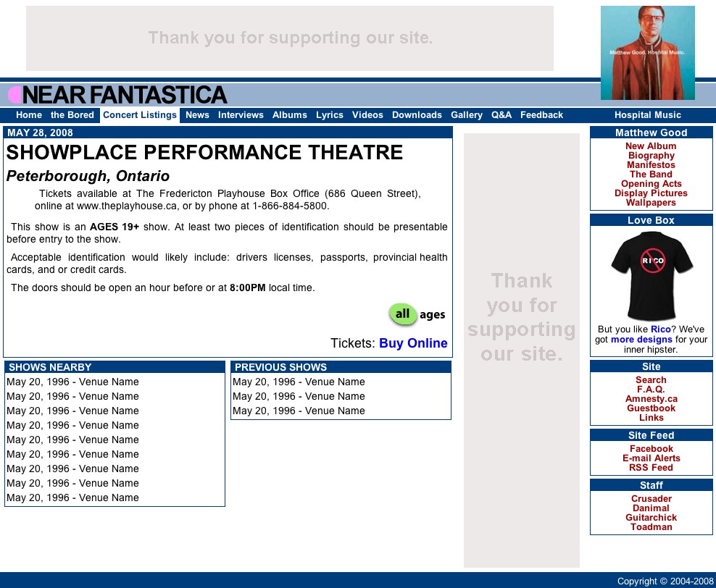
Task: Open staff member Crusader link
Action: (651, 499)
